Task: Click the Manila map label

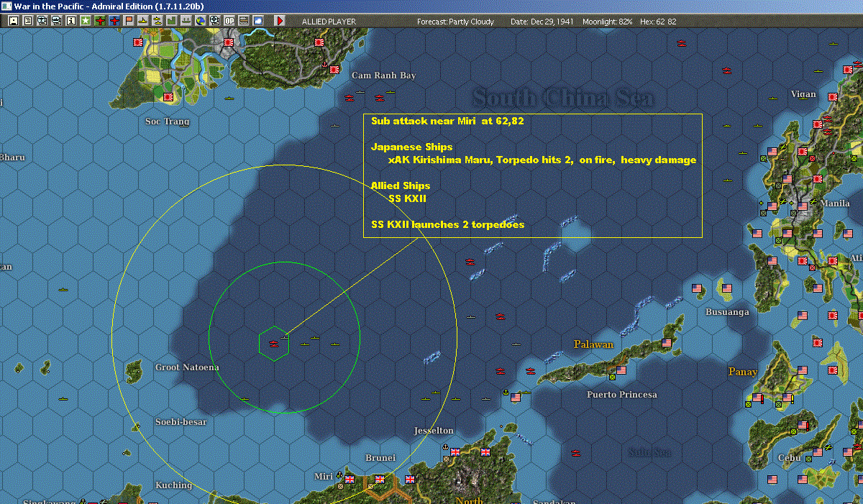Action: point(834,203)
